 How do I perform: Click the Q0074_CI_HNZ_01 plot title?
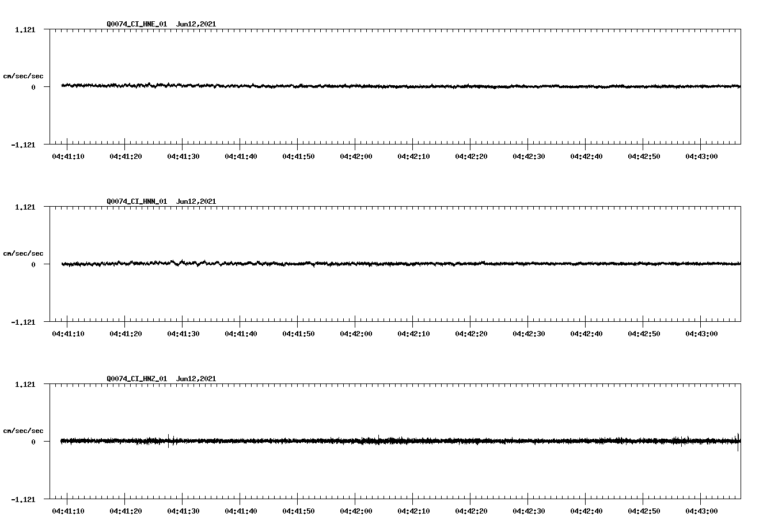(x=137, y=379)
